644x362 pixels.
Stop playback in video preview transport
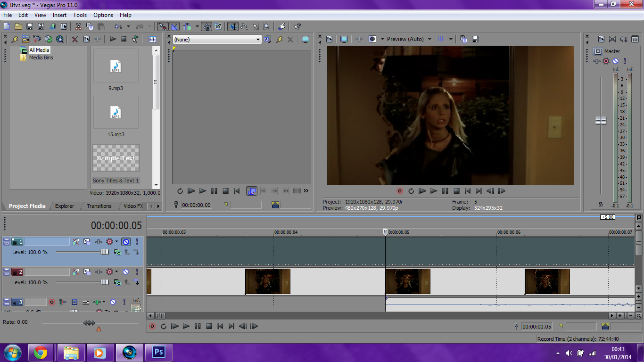point(456,191)
